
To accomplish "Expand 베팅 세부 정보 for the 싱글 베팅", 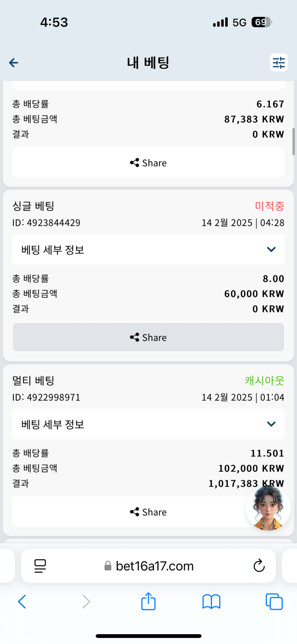I will pyautogui.click(x=148, y=249).
